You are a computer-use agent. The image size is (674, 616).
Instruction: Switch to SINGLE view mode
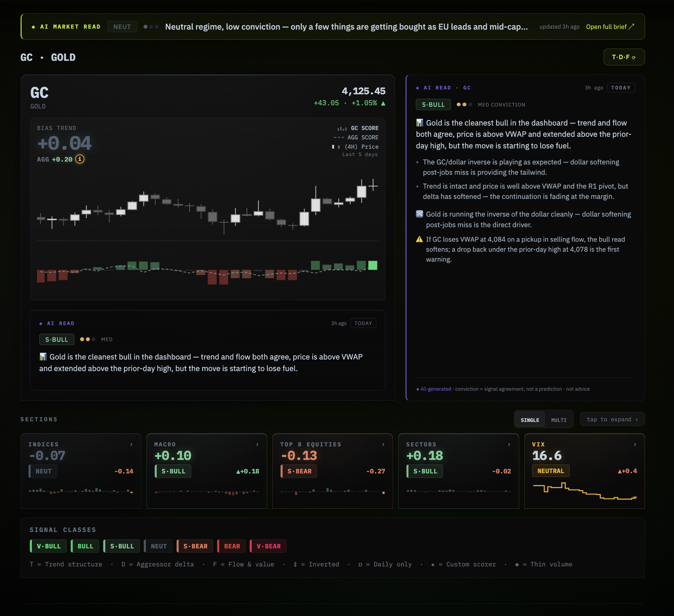pos(530,420)
